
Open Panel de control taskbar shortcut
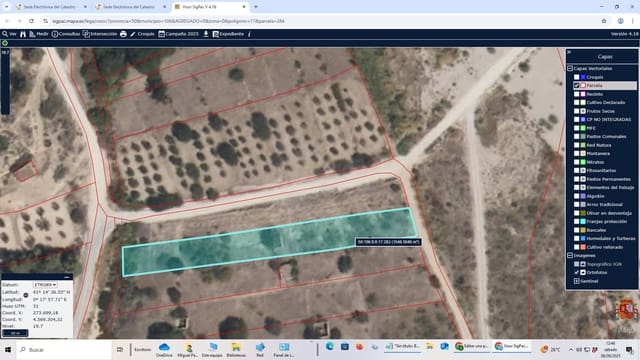(x=284, y=350)
